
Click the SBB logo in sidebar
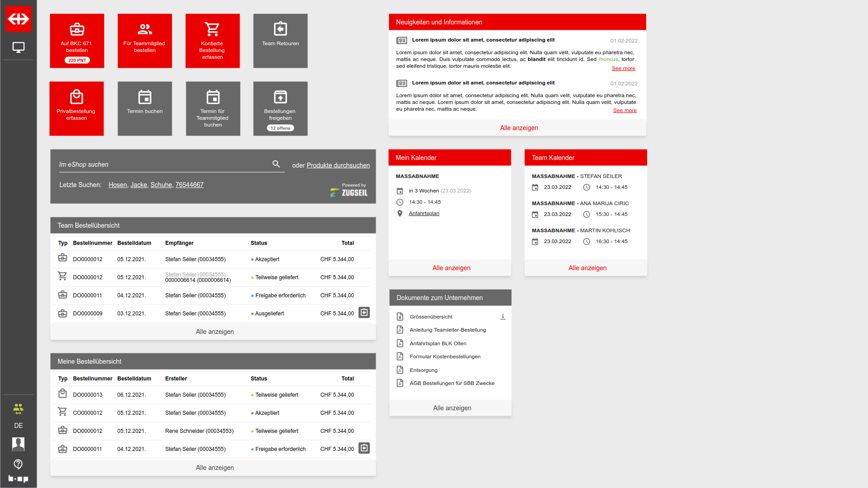[x=18, y=19]
